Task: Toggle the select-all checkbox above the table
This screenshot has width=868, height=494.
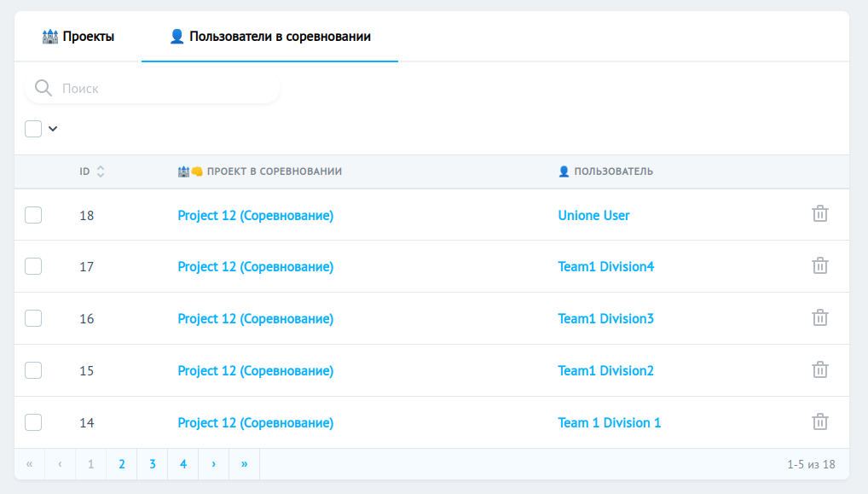Action: 32,128
